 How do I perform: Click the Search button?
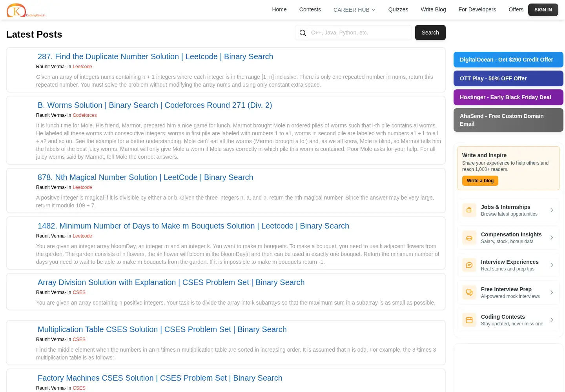click(x=430, y=33)
